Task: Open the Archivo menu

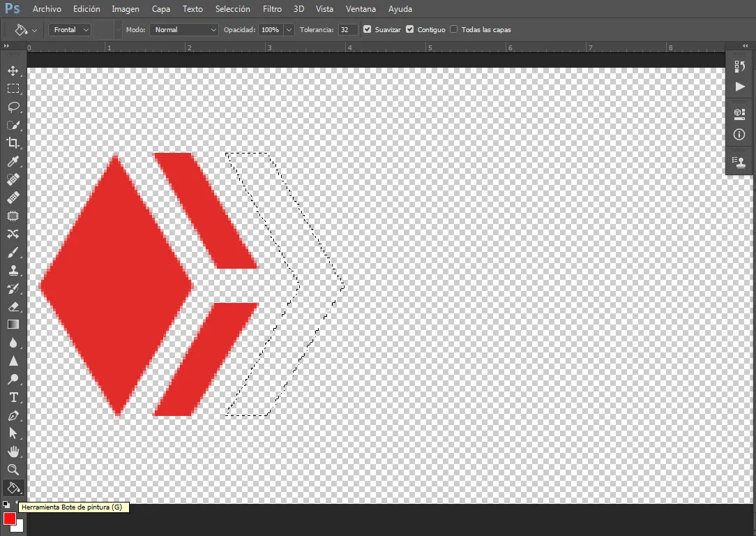Action: [x=47, y=8]
